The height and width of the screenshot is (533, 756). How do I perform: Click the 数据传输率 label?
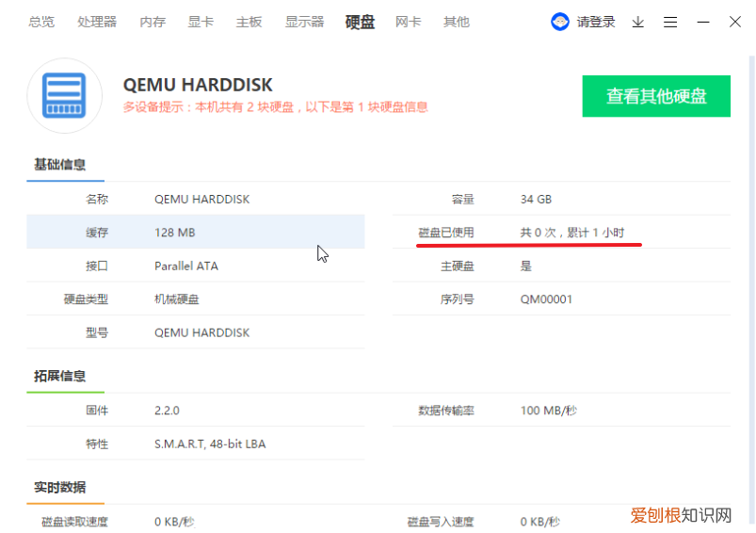446,411
